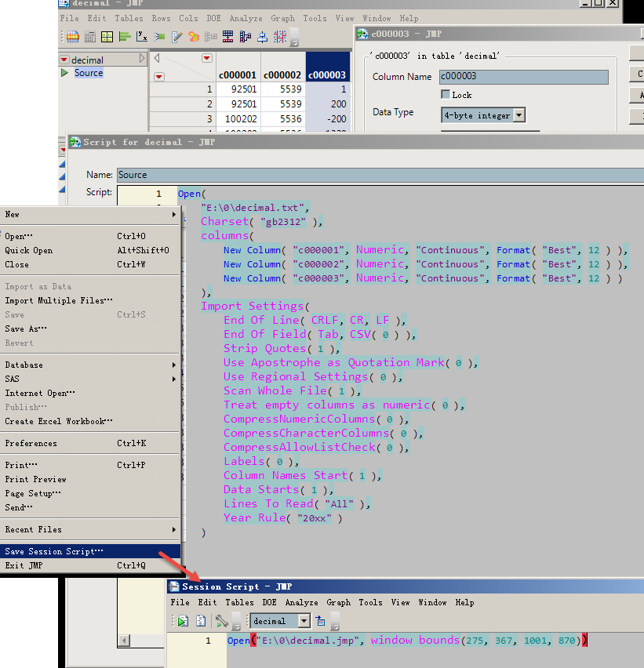This screenshot has height=668, width=644.
Task: Open the Data Type dropdown
Action: [x=518, y=115]
